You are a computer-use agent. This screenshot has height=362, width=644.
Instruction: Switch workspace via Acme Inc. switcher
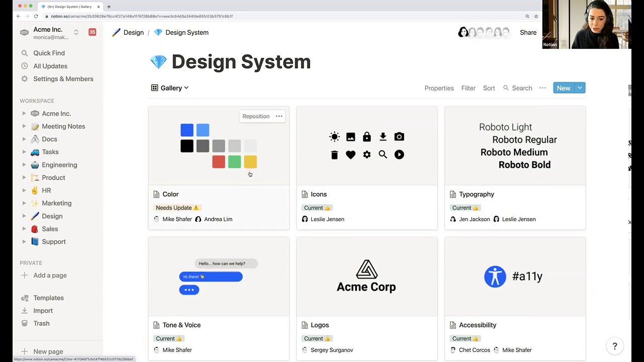76,32
